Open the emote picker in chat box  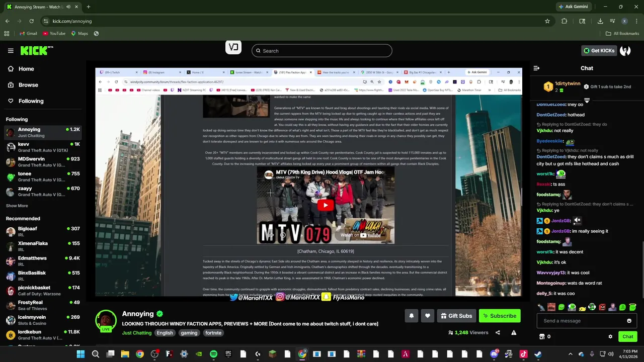point(629,321)
